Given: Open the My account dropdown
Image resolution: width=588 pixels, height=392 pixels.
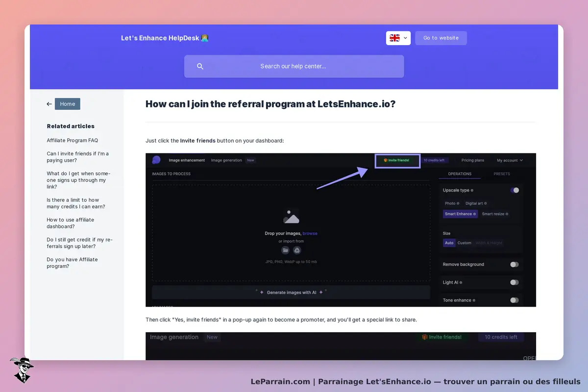Looking at the screenshot, I should point(510,160).
